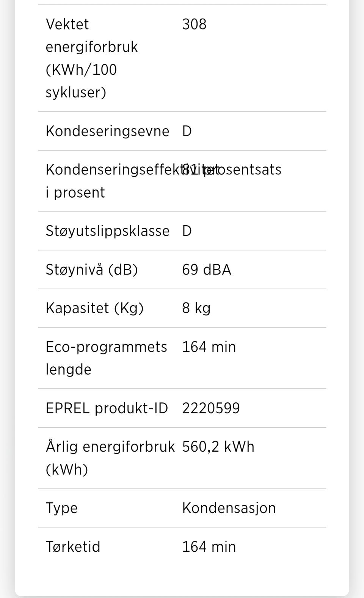Select the Type row label
364x598 pixels.
click(x=61, y=508)
